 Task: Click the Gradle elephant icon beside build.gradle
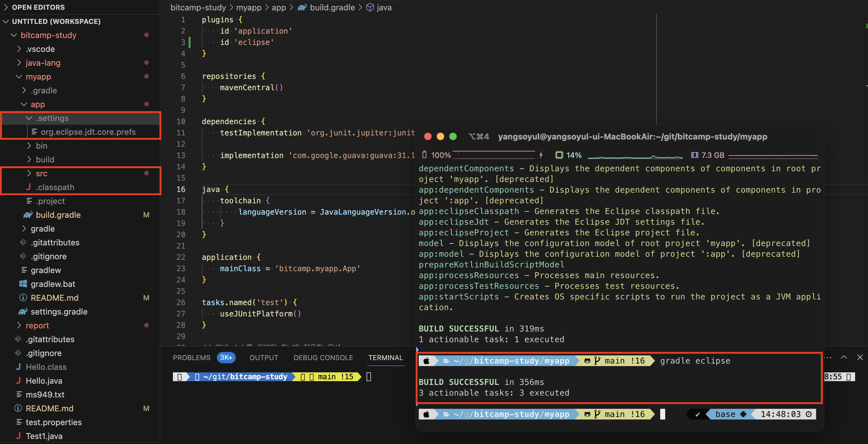28,215
